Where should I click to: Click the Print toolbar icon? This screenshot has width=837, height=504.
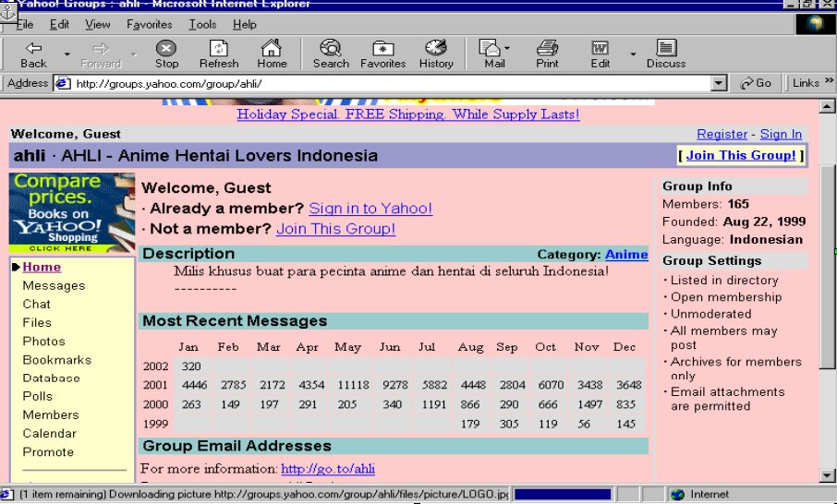point(547,48)
